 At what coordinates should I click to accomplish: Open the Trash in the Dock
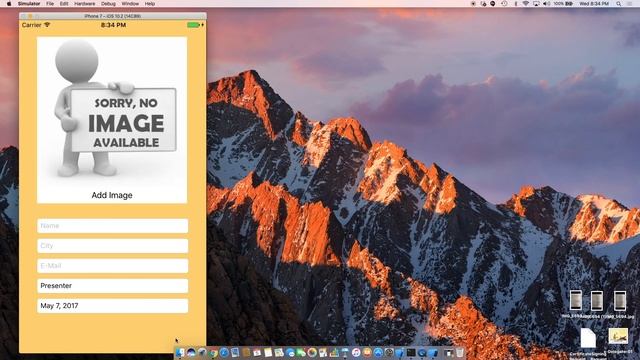tap(460, 352)
